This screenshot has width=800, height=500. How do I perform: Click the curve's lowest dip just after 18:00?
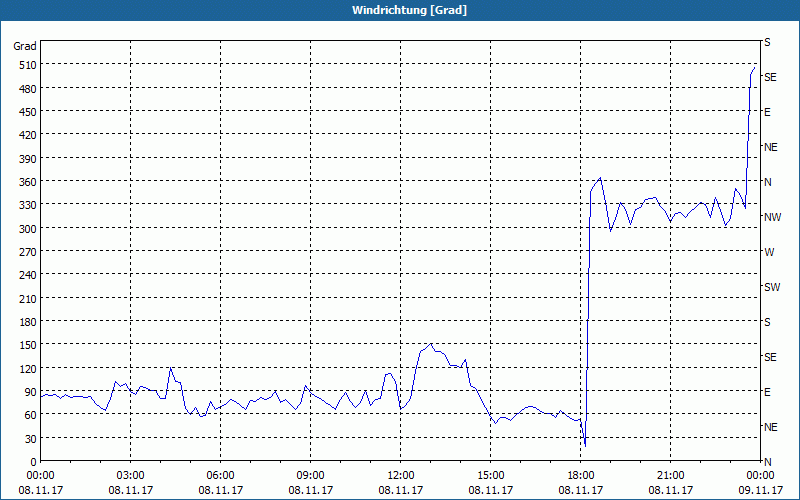click(x=585, y=446)
